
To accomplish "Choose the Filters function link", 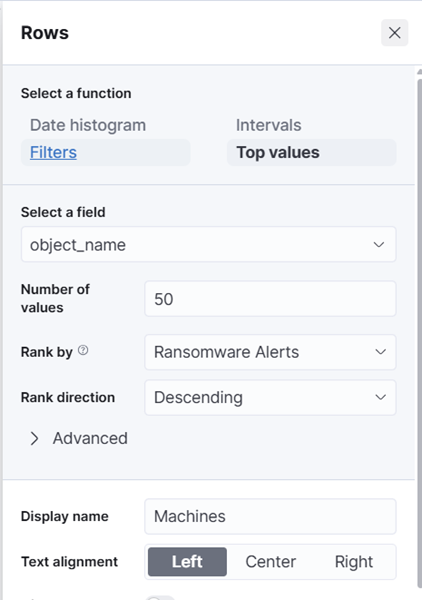I will 53,152.
